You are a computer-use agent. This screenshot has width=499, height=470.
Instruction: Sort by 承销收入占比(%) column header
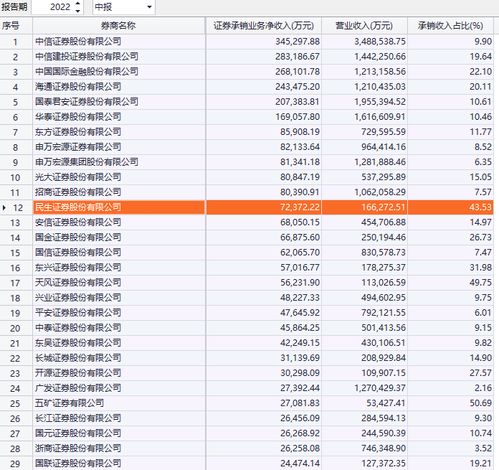[451, 26]
